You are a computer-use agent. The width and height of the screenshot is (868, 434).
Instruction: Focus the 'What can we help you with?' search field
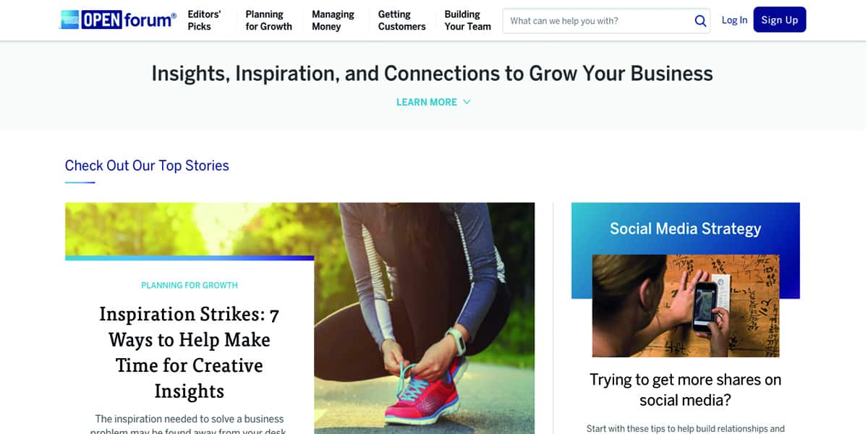[597, 21]
